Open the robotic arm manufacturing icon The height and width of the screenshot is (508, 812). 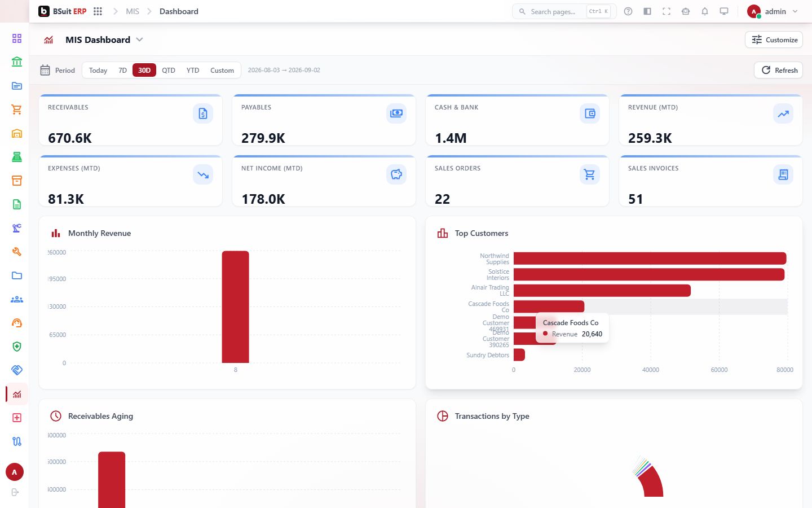17,228
